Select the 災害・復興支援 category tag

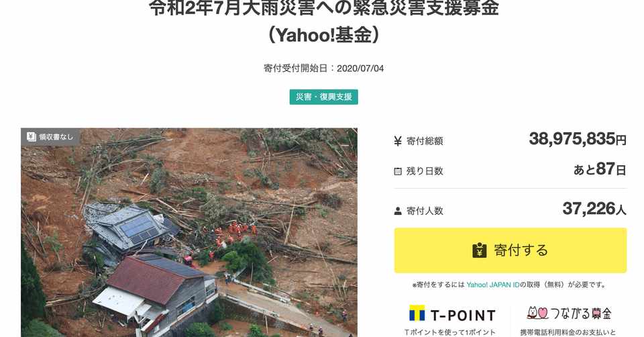[323, 97]
